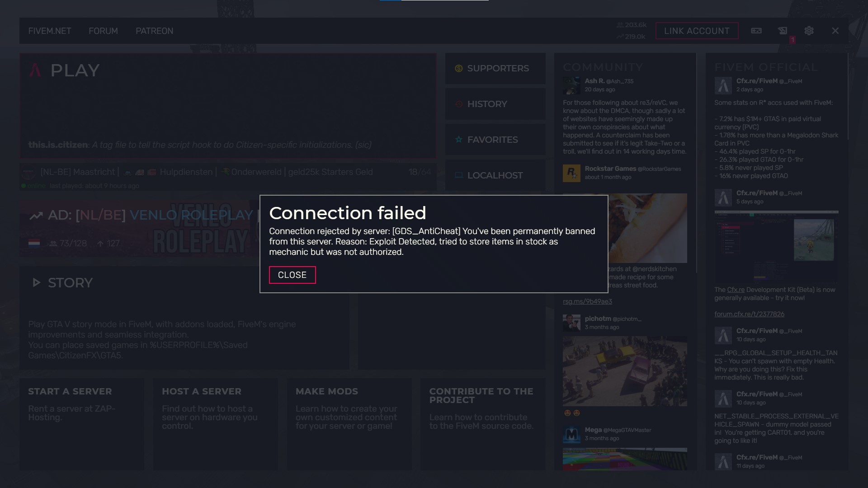Click the History clock icon

click(x=458, y=104)
